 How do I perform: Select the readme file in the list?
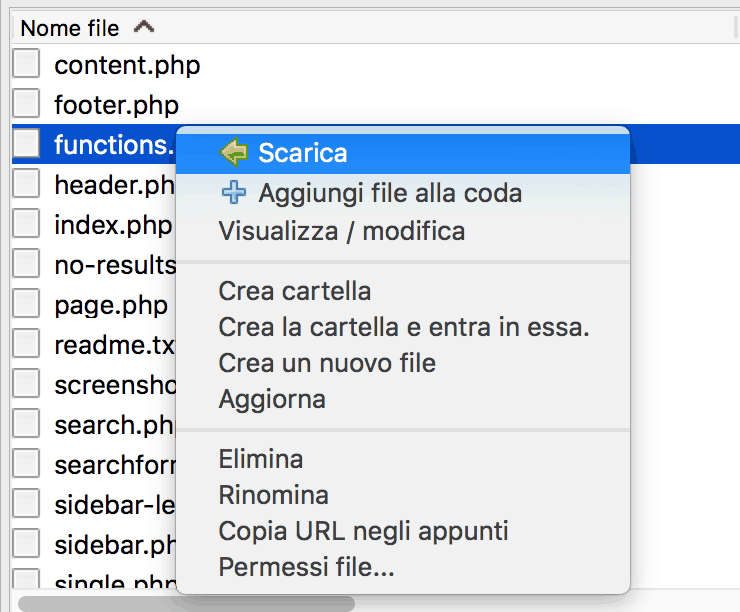112,346
